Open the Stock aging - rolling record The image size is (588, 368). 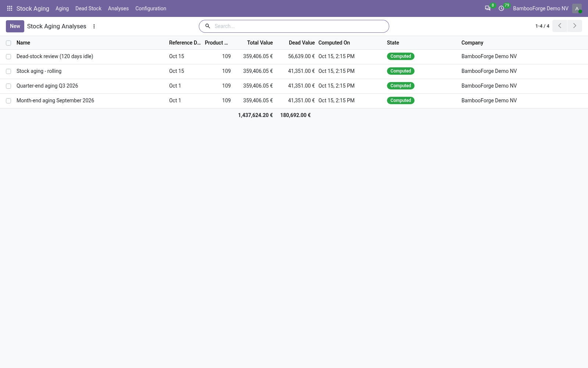coord(39,71)
